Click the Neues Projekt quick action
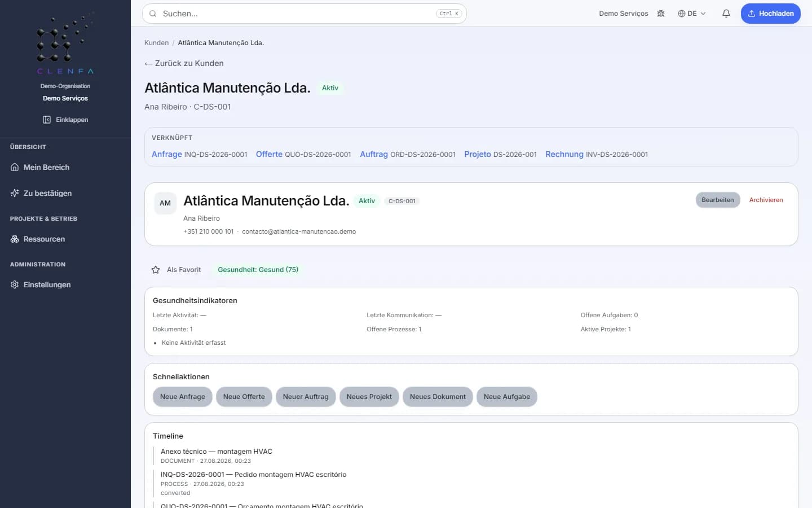The height and width of the screenshot is (508, 812). click(369, 397)
